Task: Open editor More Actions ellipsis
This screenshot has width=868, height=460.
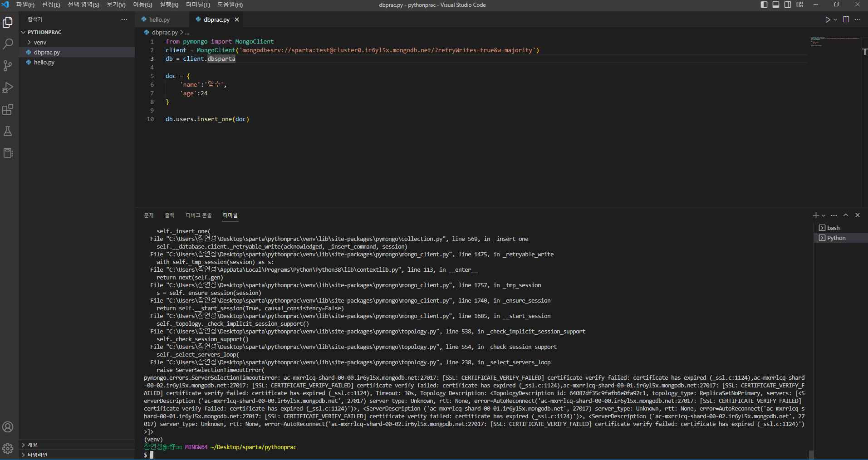Action: tap(857, 20)
